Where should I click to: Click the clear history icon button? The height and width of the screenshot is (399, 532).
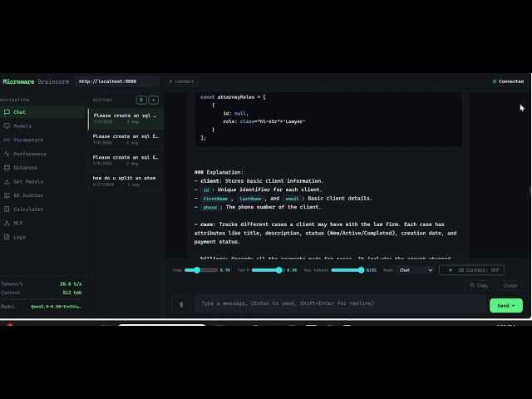click(x=141, y=100)
